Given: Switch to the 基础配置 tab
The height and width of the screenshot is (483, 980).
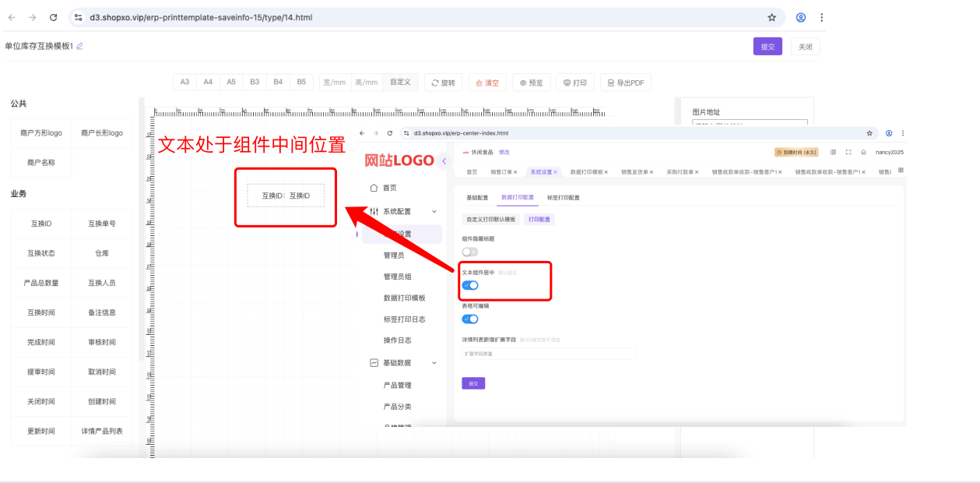Looking at the screenshot, I should coord(477,197).
